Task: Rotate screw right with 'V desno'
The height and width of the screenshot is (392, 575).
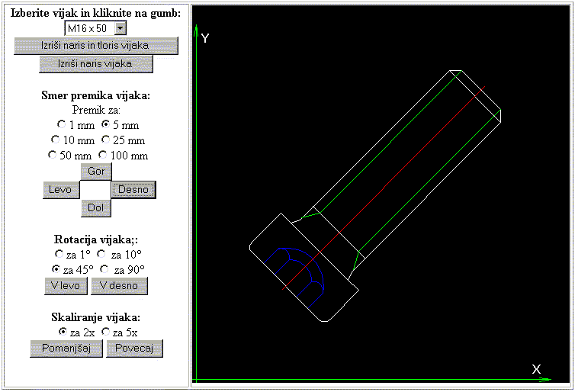Action: (x=119, y=286)
